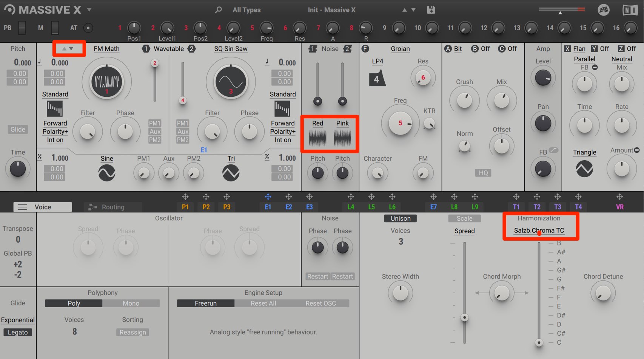Click the noise 1 level slider
Viewport: 644px width, 359px height.
pyautogui.click(x=317, y=84)
